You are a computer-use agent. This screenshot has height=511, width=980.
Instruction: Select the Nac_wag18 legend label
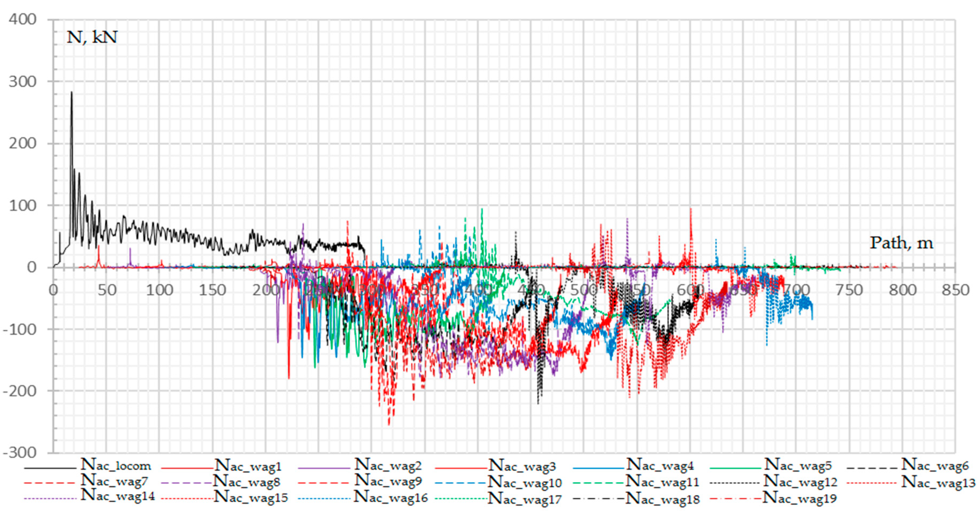coord(662,498)
